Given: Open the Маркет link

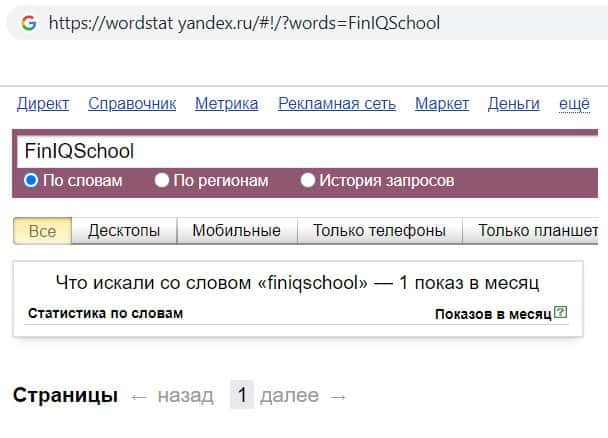Looking at the screenshot, I should click(442, 104).
